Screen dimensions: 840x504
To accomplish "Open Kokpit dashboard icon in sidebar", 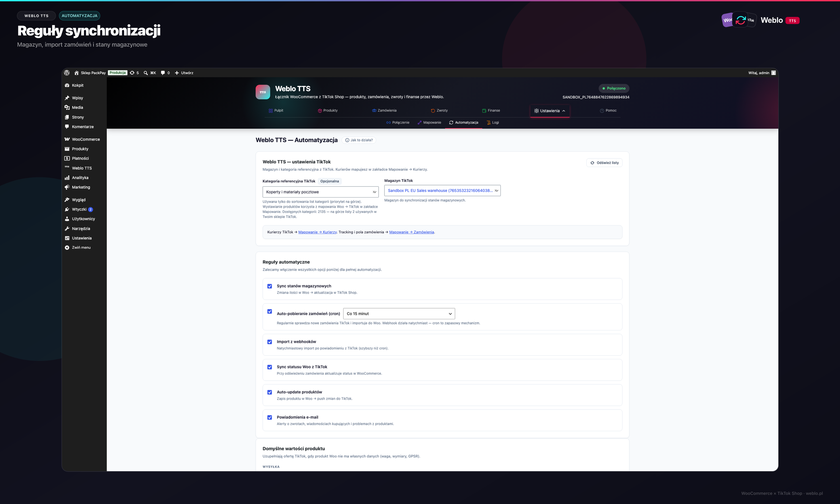I will pyautogui.click(x=67, y=85).
